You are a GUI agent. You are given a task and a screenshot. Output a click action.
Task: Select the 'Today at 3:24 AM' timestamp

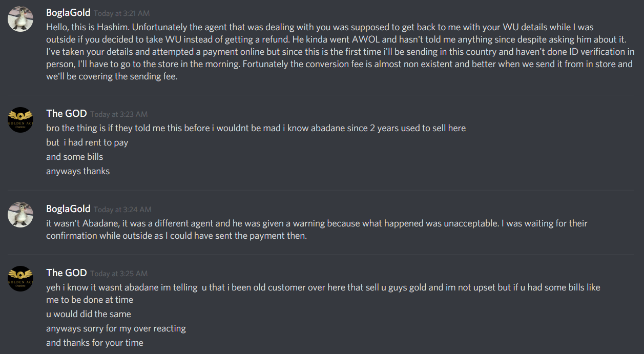(x=122, y=210)
